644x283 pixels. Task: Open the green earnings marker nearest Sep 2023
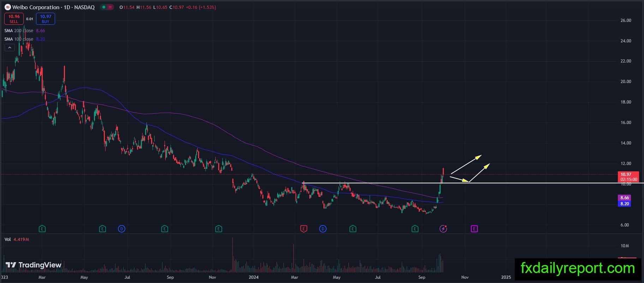(165, 229)
